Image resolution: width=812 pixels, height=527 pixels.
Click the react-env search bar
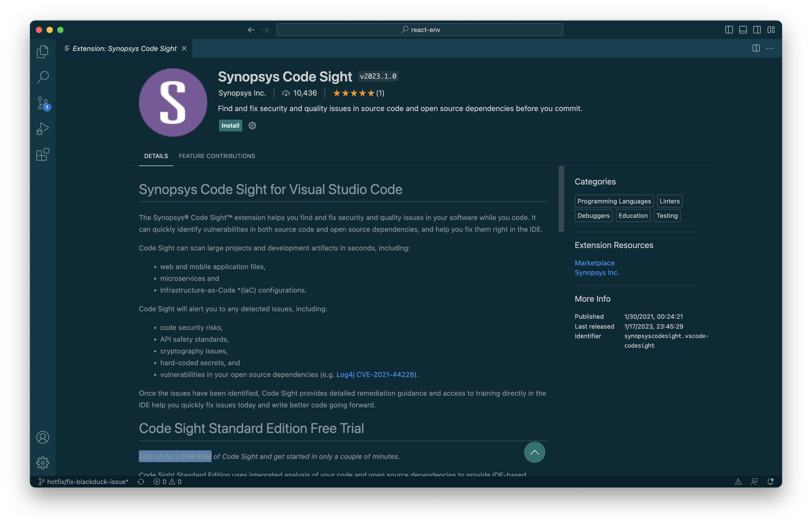(x=419, y=30)
